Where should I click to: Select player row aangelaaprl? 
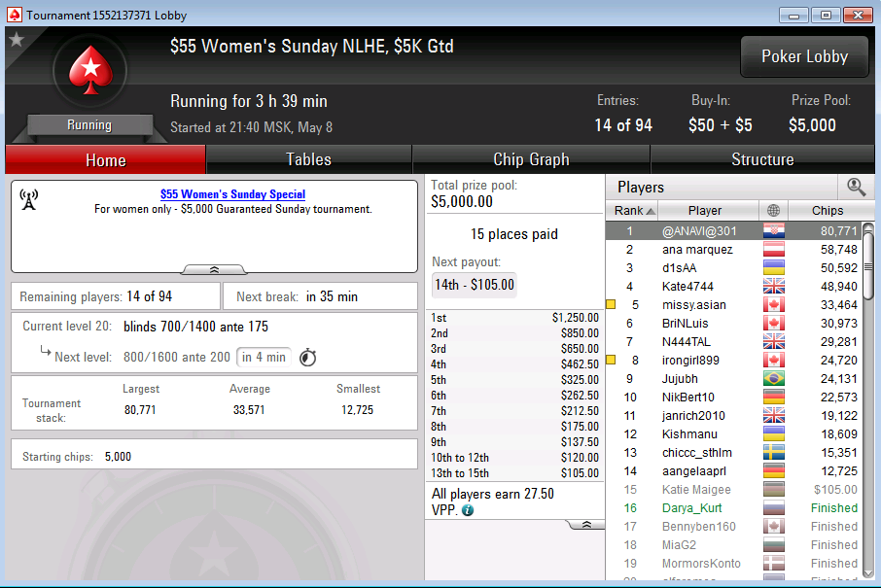tap(734, 471)
